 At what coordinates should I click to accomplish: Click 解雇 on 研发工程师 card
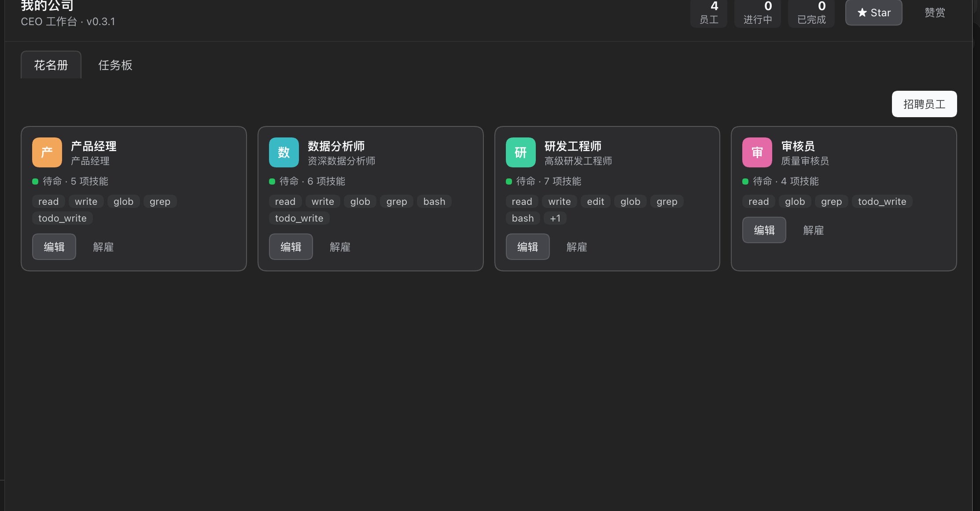pos(577,247)
